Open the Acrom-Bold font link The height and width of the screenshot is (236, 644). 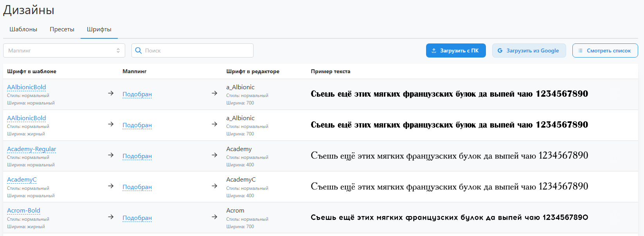23,211
